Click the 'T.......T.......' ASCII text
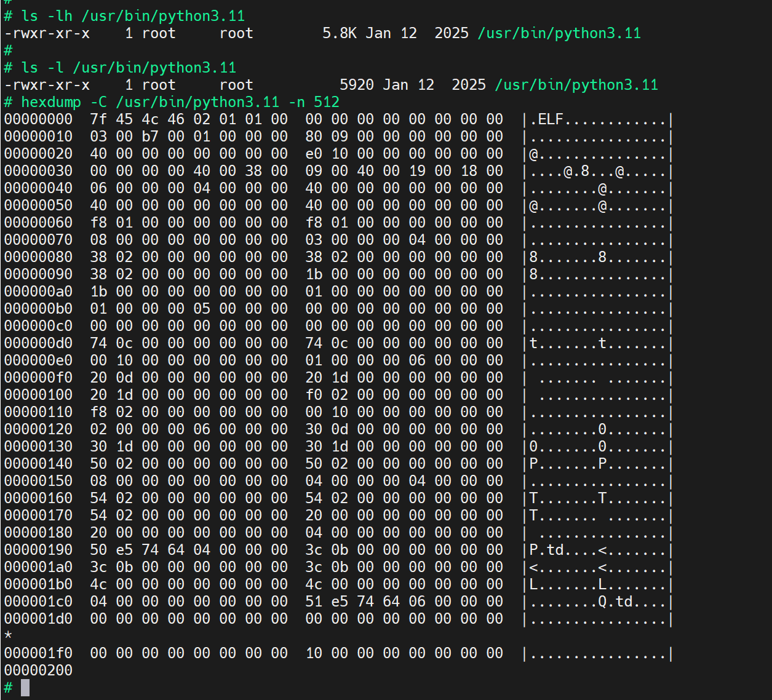This screenshot has width=772, height=700. pos(598,498)
